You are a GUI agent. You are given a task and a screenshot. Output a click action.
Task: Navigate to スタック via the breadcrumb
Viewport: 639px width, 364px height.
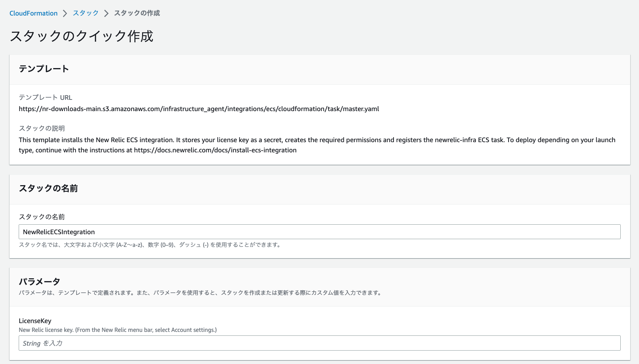coord(85,13)
